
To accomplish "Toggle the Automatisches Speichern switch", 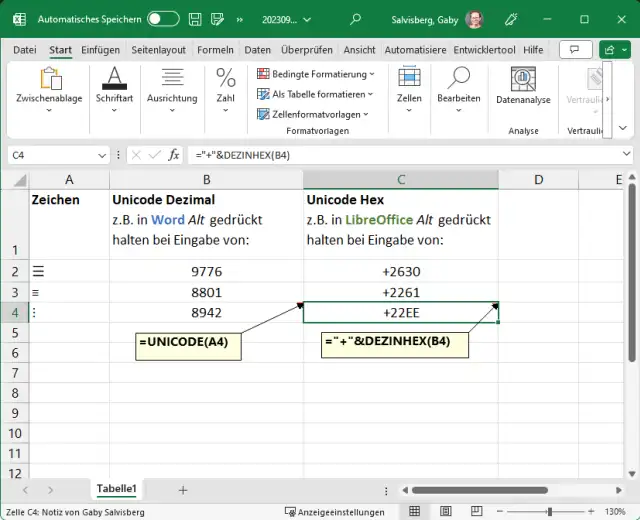I will pos(162,19).
